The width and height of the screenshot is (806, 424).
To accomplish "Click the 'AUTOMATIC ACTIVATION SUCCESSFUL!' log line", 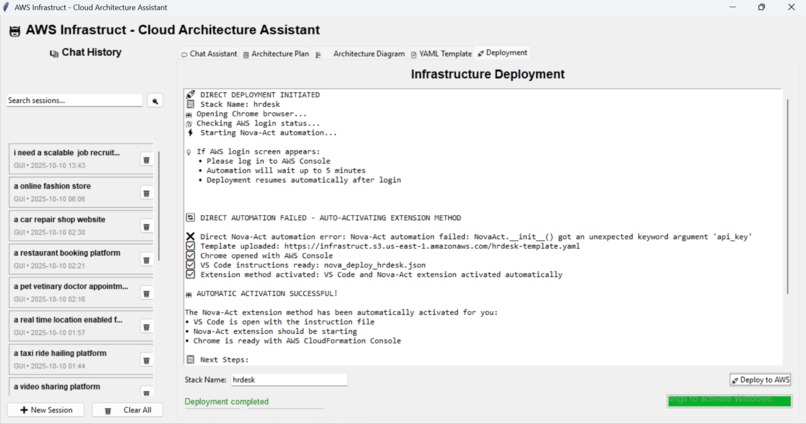I will [267, 293].
